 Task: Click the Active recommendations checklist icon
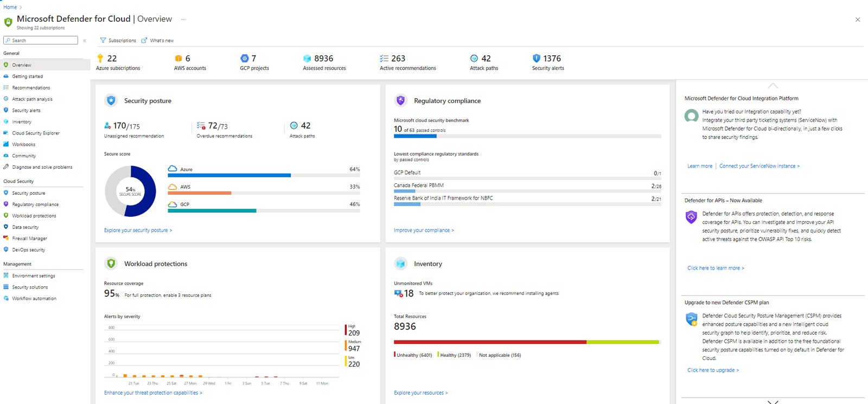[384, 58]
